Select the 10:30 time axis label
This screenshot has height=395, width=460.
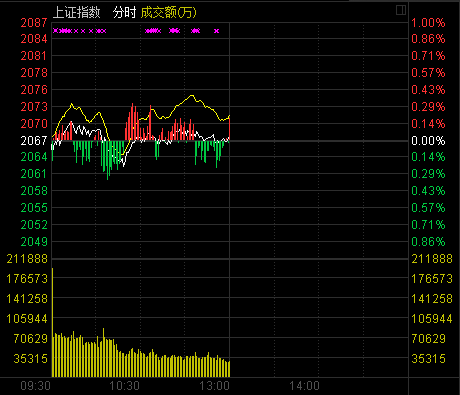tap(125, 386)
